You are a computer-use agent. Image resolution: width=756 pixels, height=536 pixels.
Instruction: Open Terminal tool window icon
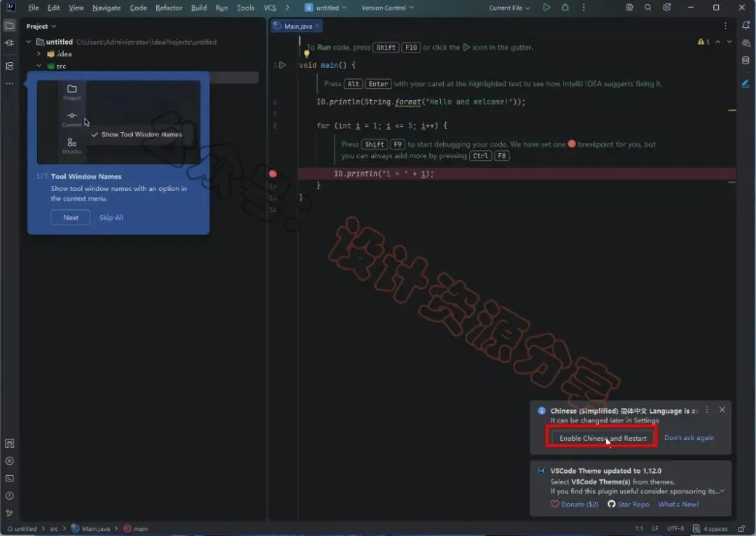10,479
